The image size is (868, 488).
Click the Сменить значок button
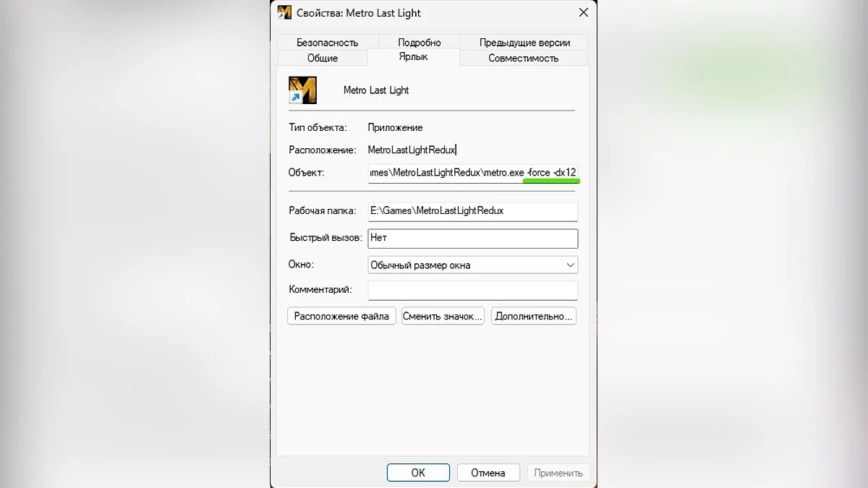[x=443, y=316]
